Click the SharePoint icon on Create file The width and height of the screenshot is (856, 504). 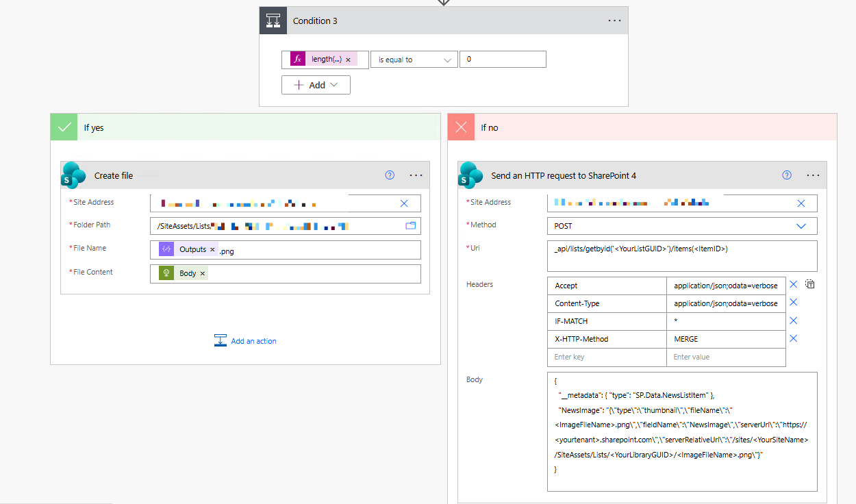click(x=74, y=175)
